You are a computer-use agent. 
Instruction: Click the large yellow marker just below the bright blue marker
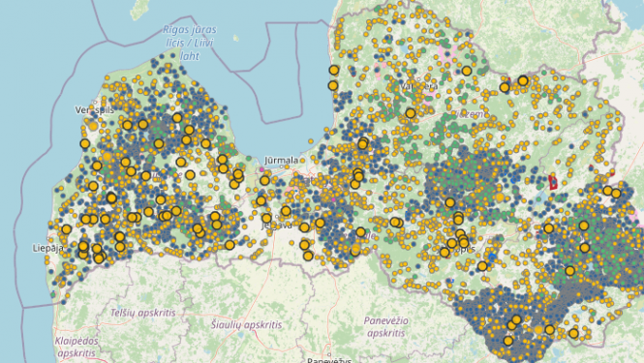pos(482,266)
